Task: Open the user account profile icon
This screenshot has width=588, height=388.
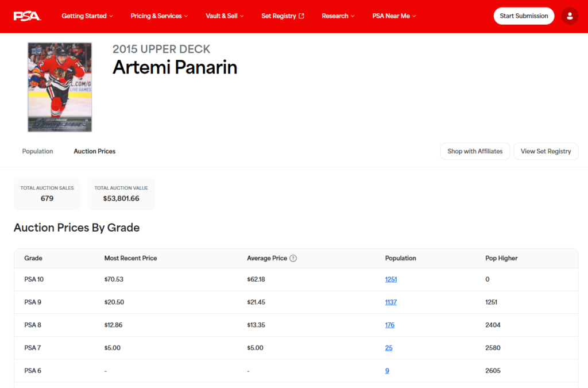Action: click(569, 16)
